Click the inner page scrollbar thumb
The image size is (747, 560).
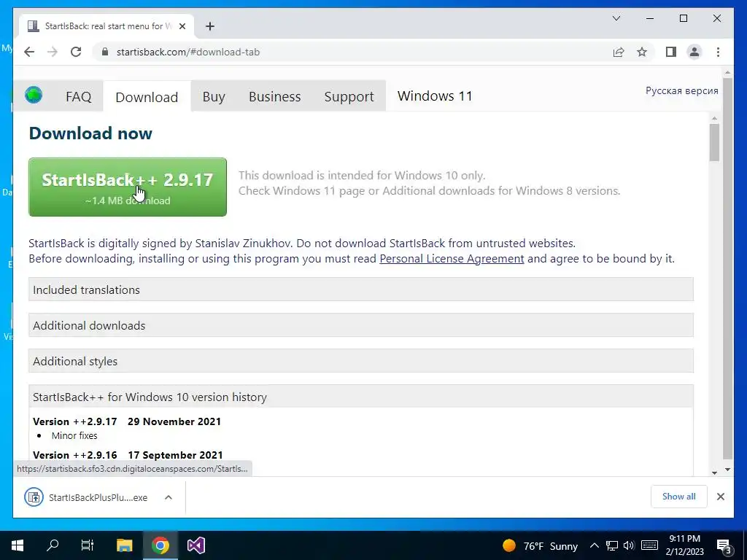click(x=714, y=142)
